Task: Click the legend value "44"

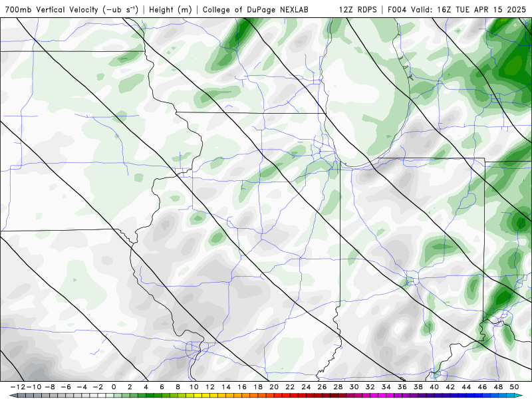Action: (x=466, y=387)
